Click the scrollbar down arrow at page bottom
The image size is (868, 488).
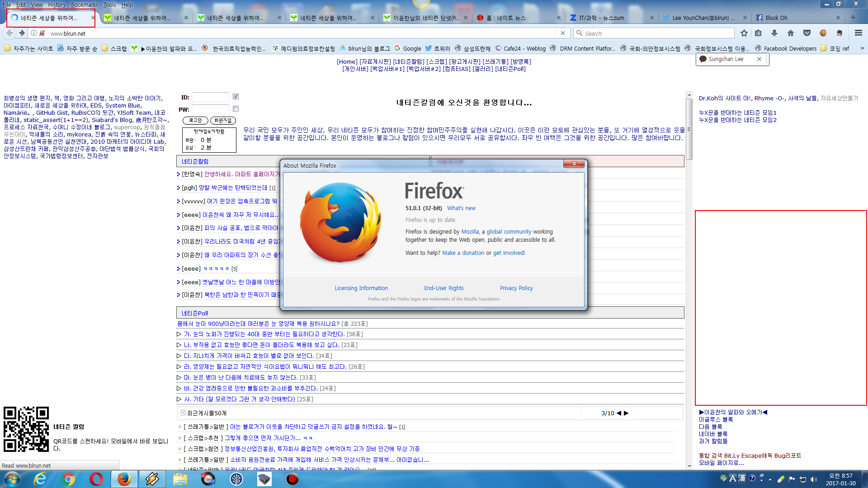689,466
